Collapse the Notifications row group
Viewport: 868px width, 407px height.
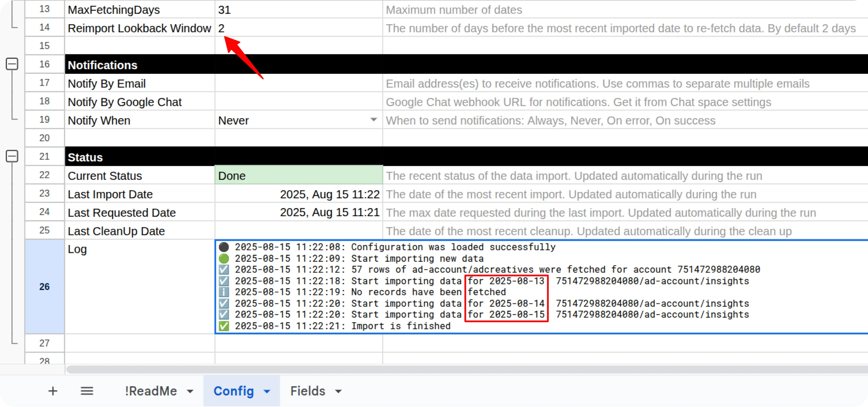point(12,64)
